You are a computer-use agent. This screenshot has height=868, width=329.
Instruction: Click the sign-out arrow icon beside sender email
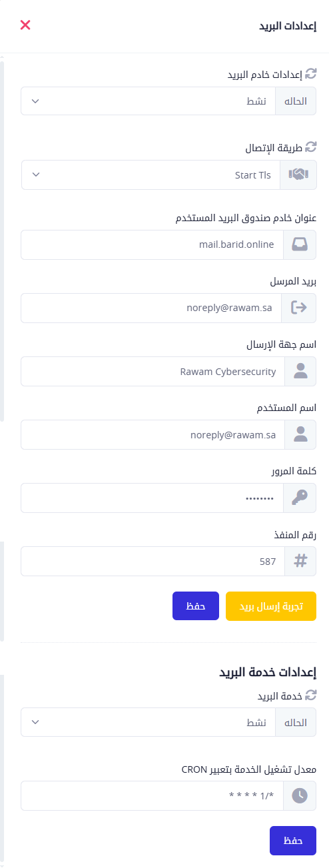pos(300,308)
